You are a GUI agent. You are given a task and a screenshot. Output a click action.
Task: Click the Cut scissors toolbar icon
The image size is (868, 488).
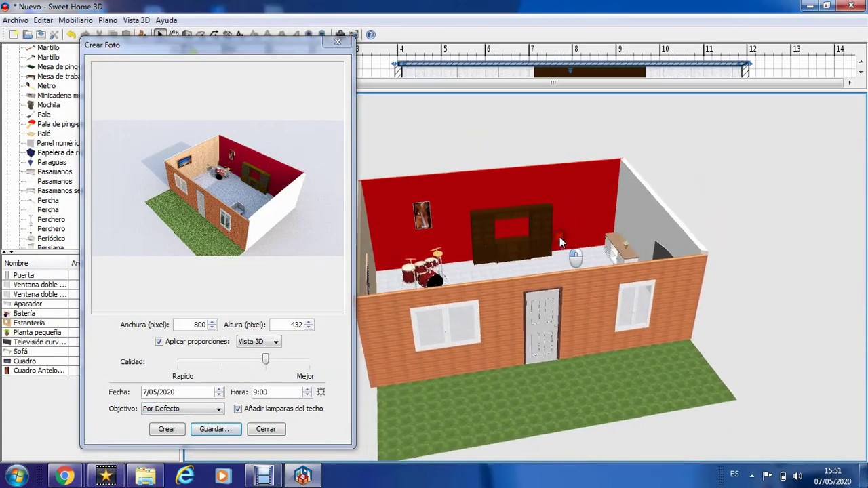click(99, 34)
